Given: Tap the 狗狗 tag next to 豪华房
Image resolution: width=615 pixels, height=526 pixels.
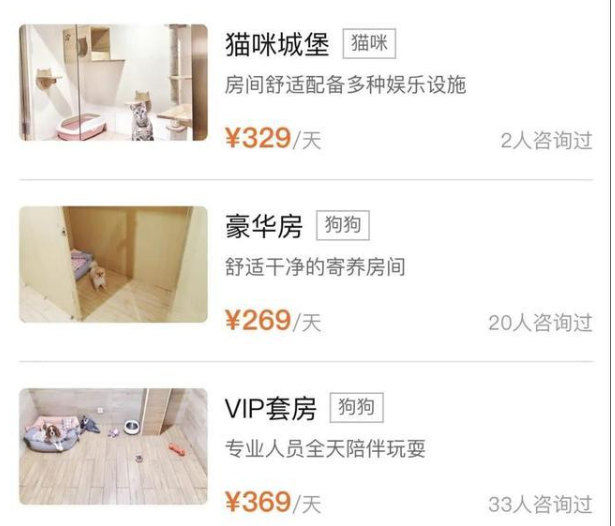Looking at the screenshot, I should coord(343,225).
